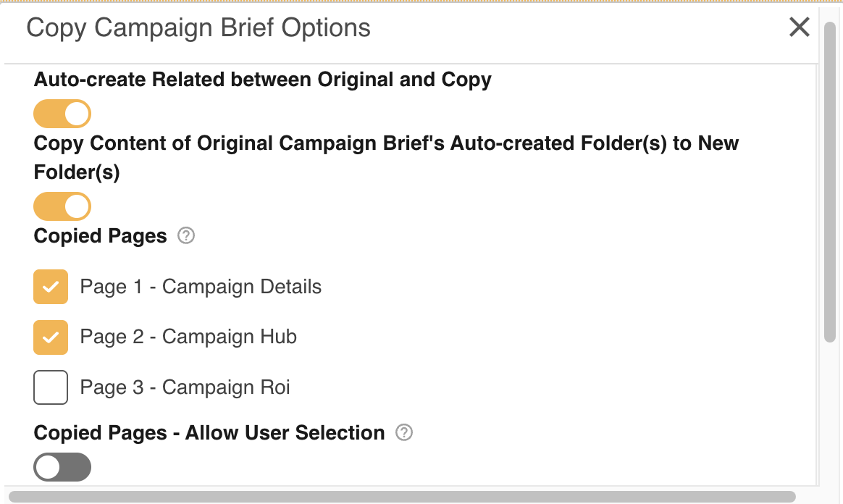
Task: Disable Auto-create Related between Original and Copy
Action: pos(62,114)
